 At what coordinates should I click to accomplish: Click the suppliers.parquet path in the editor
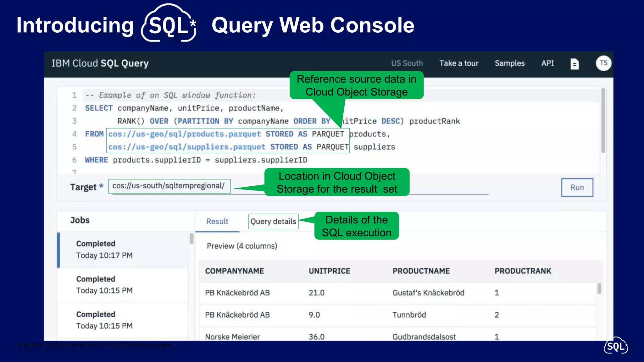(187, 147)
